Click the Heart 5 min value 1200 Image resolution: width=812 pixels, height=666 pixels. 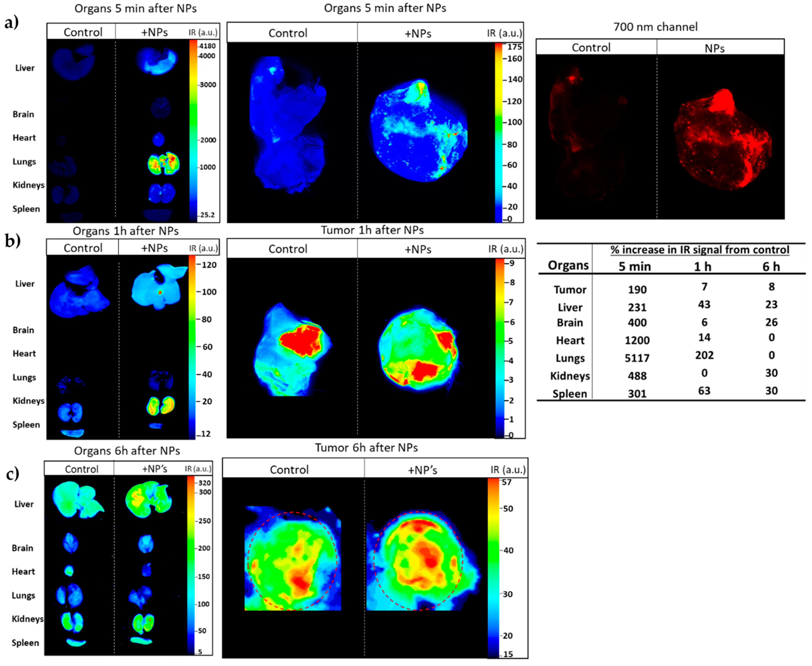(637, 340)
